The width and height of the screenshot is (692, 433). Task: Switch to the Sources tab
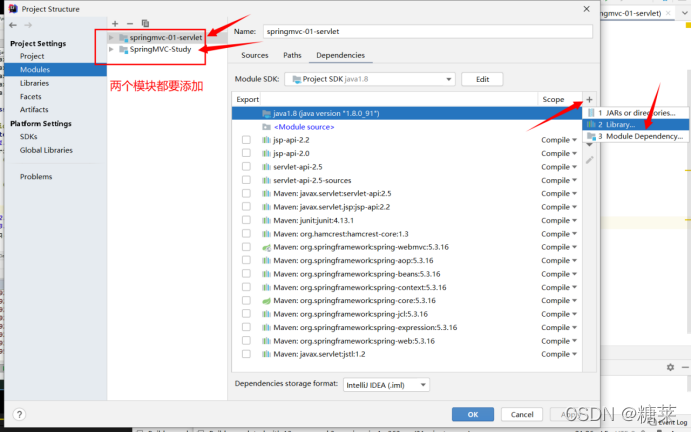(255, 55)
